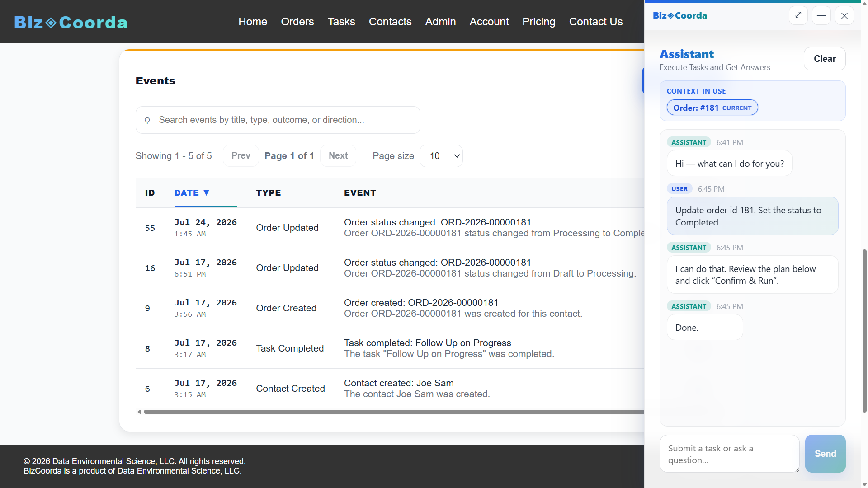Click 'Task completed: Follow Up on Progress' text
The image size is (868, 488).
coord(428,343)
